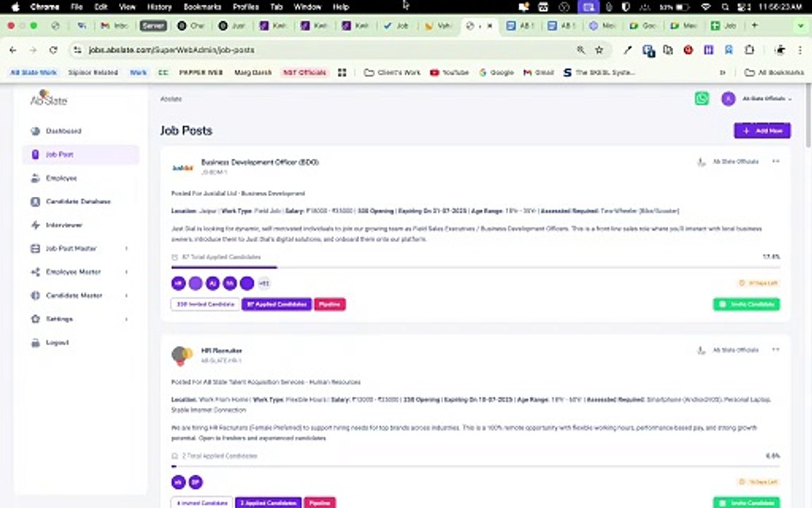Click the download icon on HR Recruiter post

point(701,351)
